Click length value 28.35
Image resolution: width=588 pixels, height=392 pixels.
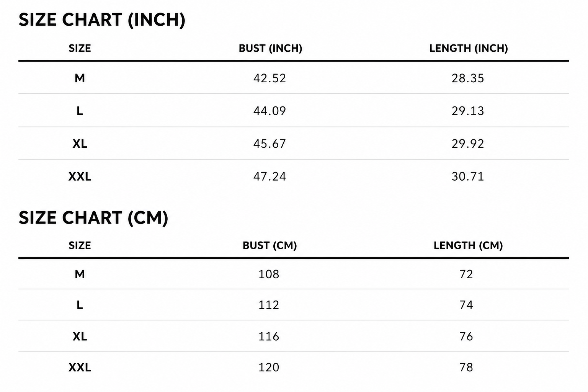pyautogui.click(x=468, y=78)
